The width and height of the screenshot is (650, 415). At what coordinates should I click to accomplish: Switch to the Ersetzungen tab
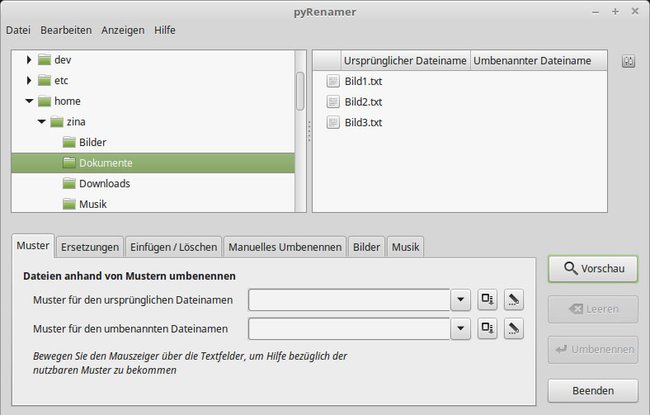click(90, 247)
